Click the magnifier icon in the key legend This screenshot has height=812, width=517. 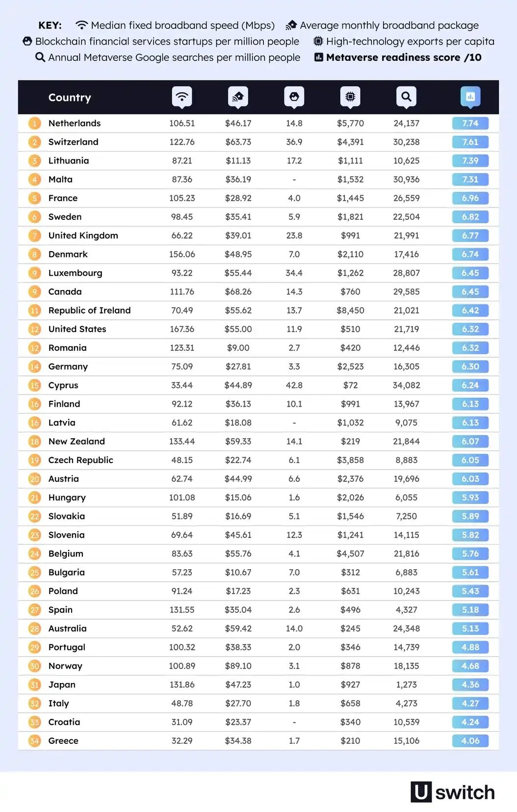click(40, 57)
